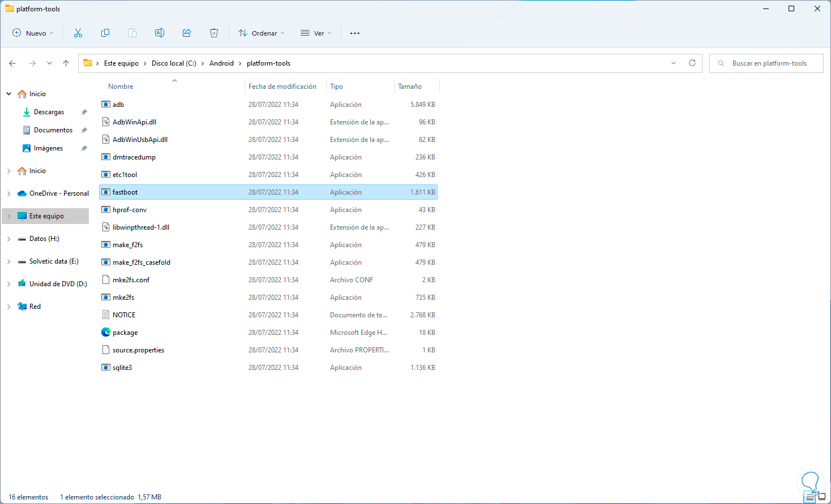Image resolution: width=831 pixels, height=504 pixels.
Task: Click the Share icon in toolbar
Action: point(187,33)
